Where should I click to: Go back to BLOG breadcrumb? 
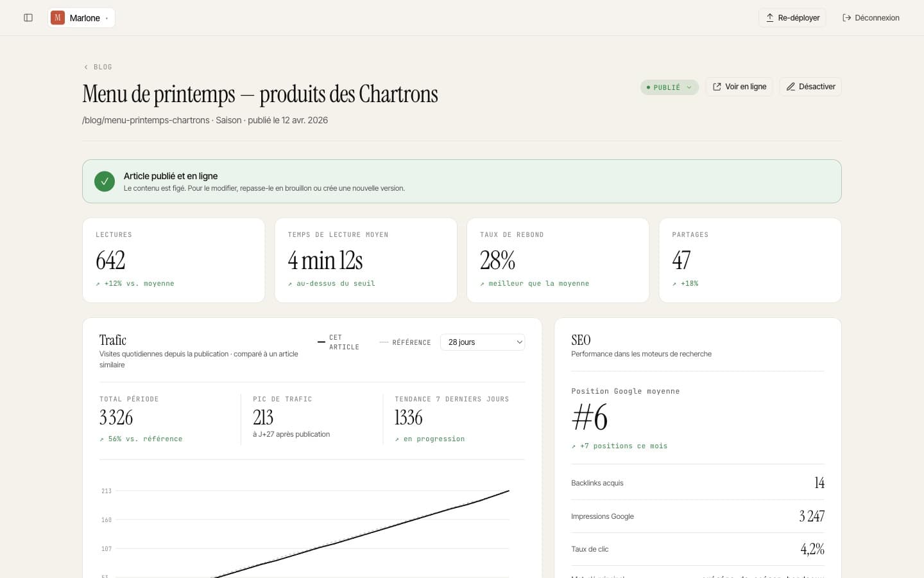[103, 67]
